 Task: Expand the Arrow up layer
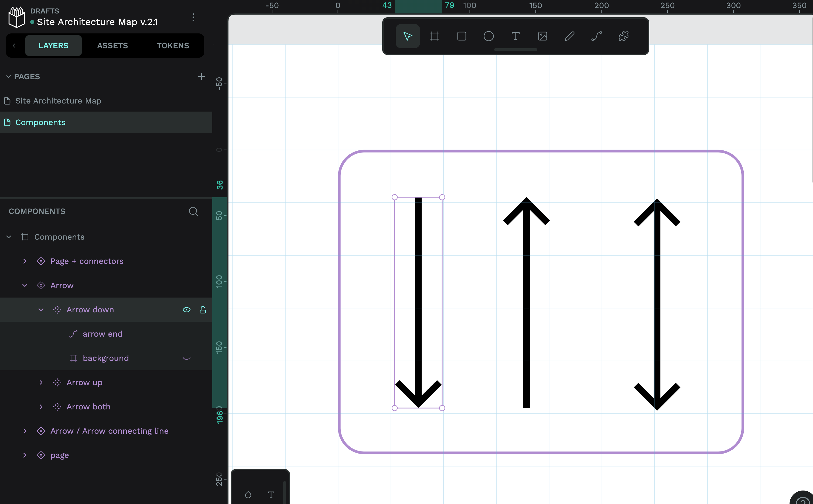pos(41,382)
